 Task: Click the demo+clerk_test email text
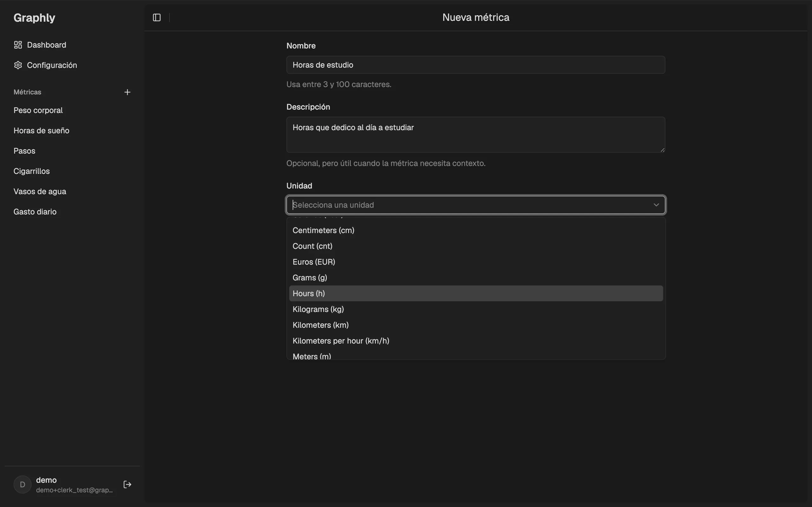[75, 490]
